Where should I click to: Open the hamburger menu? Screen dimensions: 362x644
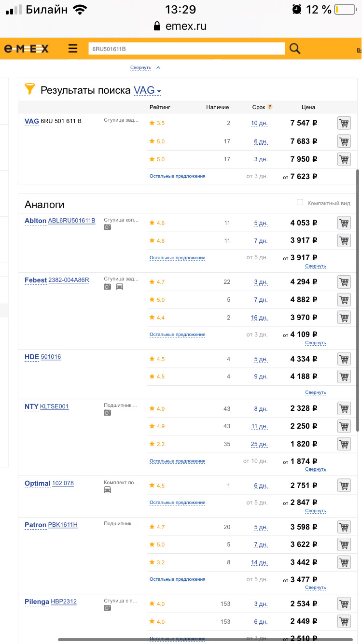point(73,48)
